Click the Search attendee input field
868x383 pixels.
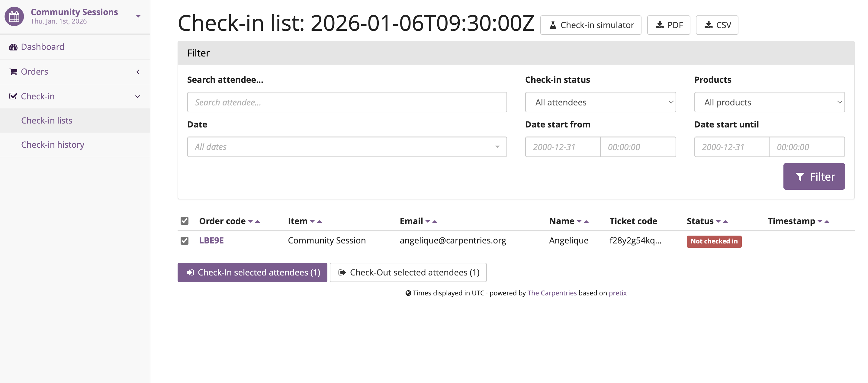point(347,102)
